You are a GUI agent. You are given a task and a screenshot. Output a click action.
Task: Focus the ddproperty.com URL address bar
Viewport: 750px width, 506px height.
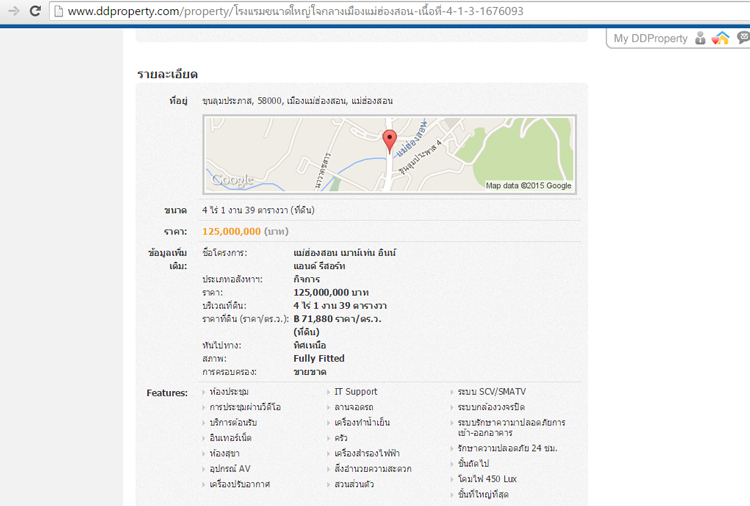click(300, 11)
